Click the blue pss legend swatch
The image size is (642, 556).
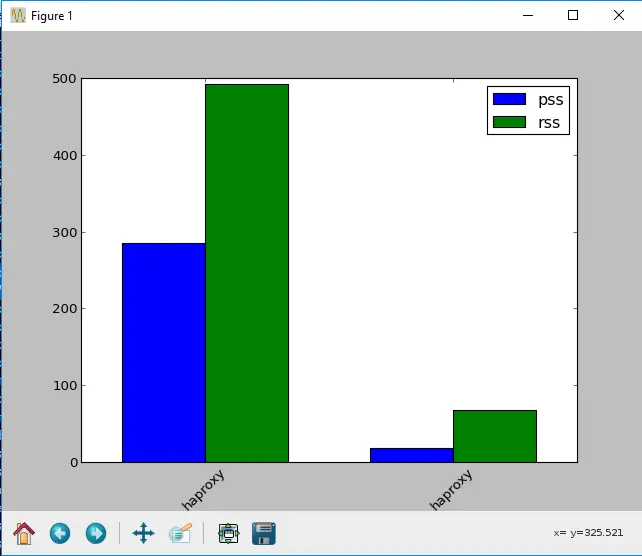click(x=511, y=99)
